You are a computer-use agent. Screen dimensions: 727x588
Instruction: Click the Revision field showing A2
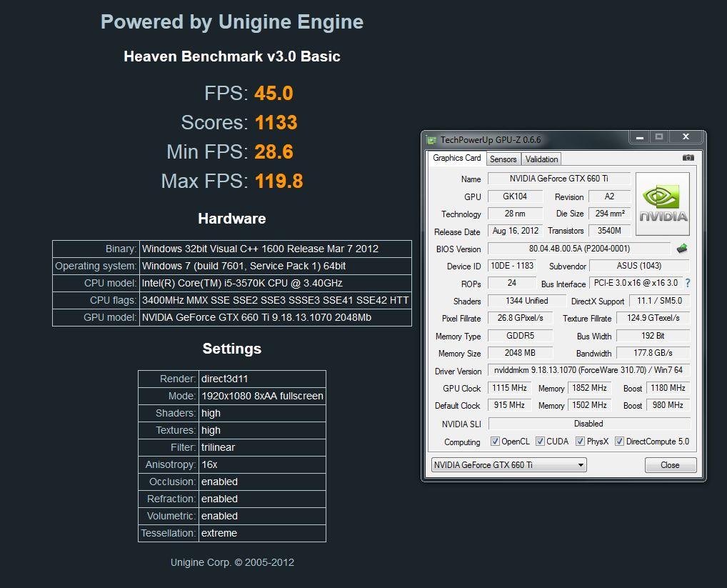609,196
